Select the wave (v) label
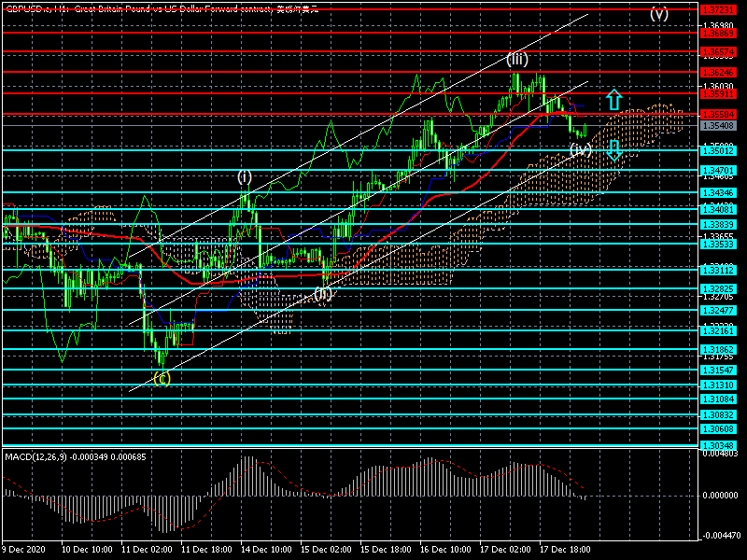 [659, 13]
